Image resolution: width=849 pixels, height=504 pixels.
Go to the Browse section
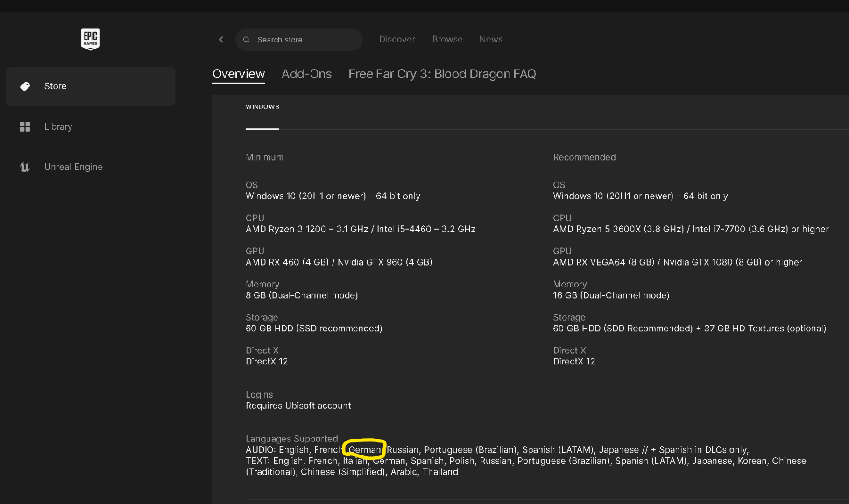447,40
